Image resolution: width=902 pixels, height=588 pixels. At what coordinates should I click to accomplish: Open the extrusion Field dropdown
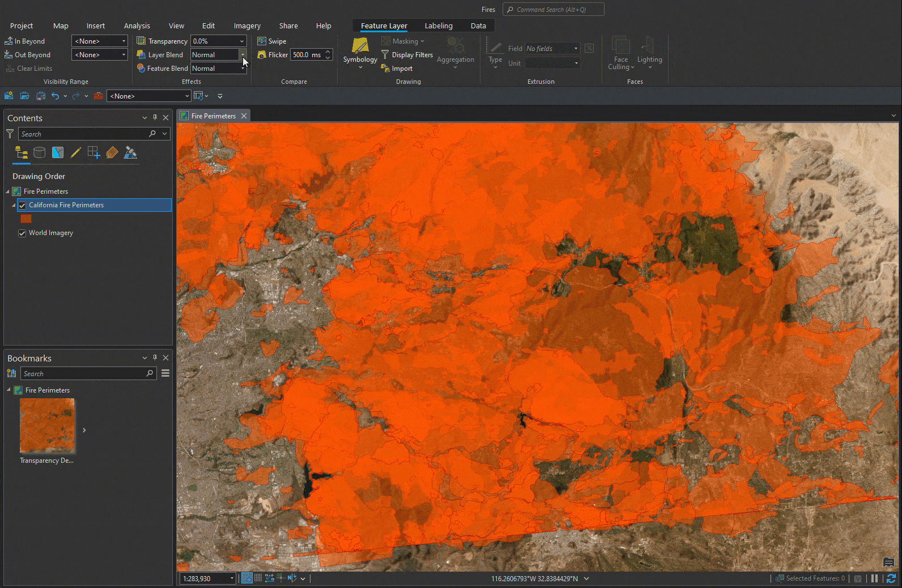576,48
